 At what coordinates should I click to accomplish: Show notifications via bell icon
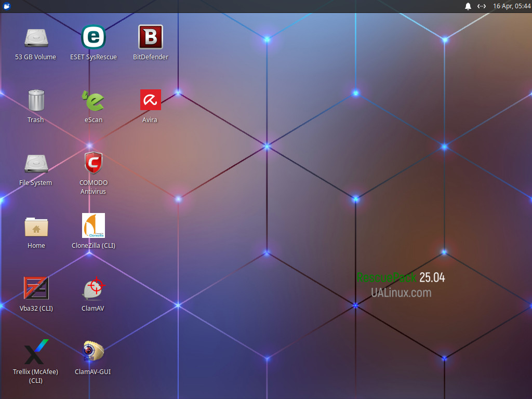468,6
